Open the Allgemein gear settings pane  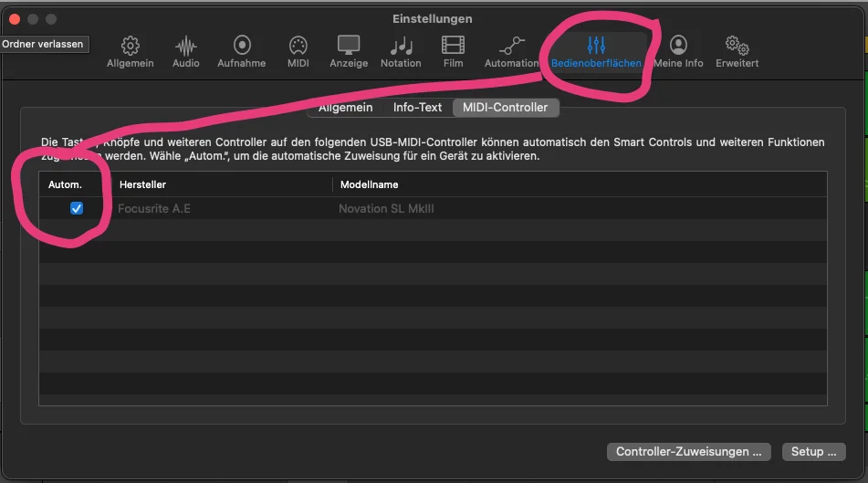tap(131, 52)
